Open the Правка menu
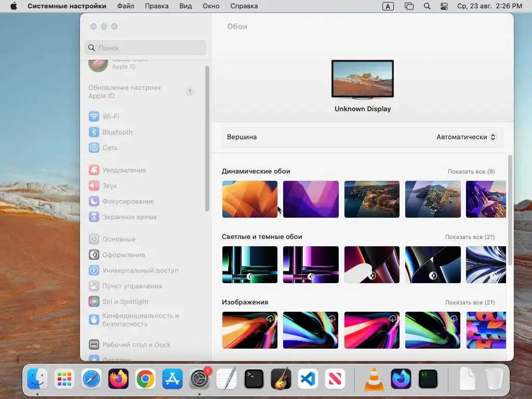 click(x=157, y=6)
